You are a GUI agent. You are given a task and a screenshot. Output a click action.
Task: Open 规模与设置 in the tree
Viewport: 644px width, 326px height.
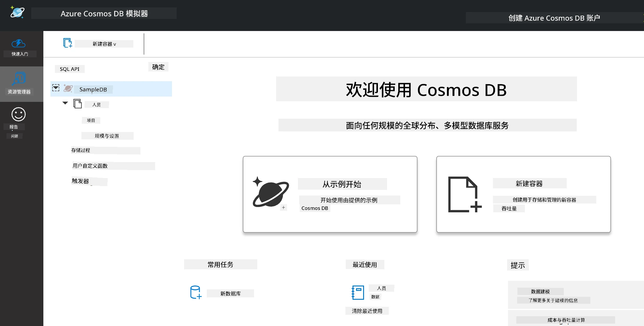(x=107, y=136)
